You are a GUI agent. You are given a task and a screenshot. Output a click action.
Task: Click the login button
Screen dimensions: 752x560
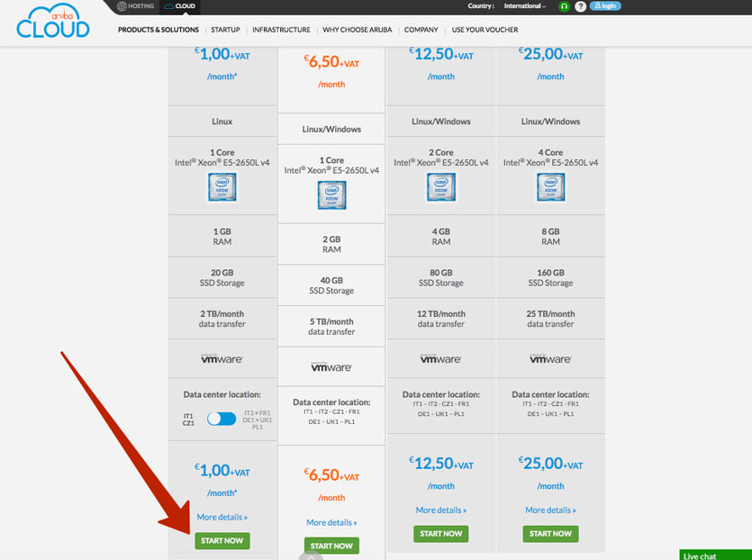click(605, 5)
